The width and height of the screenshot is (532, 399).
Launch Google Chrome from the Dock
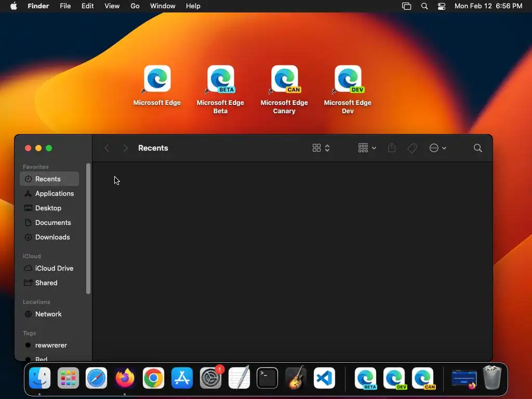coord(153,378)
